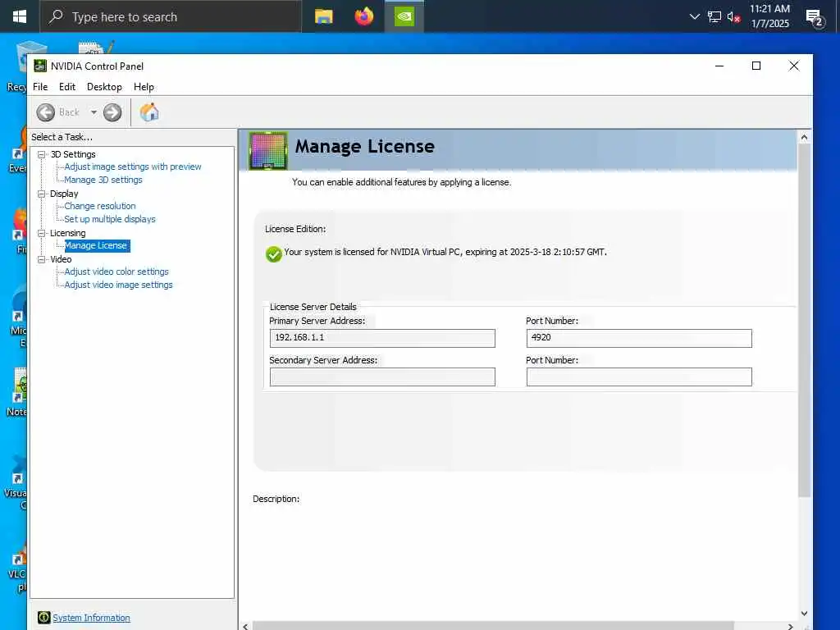The width and height of the screenshot is (840, 630).
Task: Click the Back arrow icon in toolbar
Action: [x=46, y=112]
